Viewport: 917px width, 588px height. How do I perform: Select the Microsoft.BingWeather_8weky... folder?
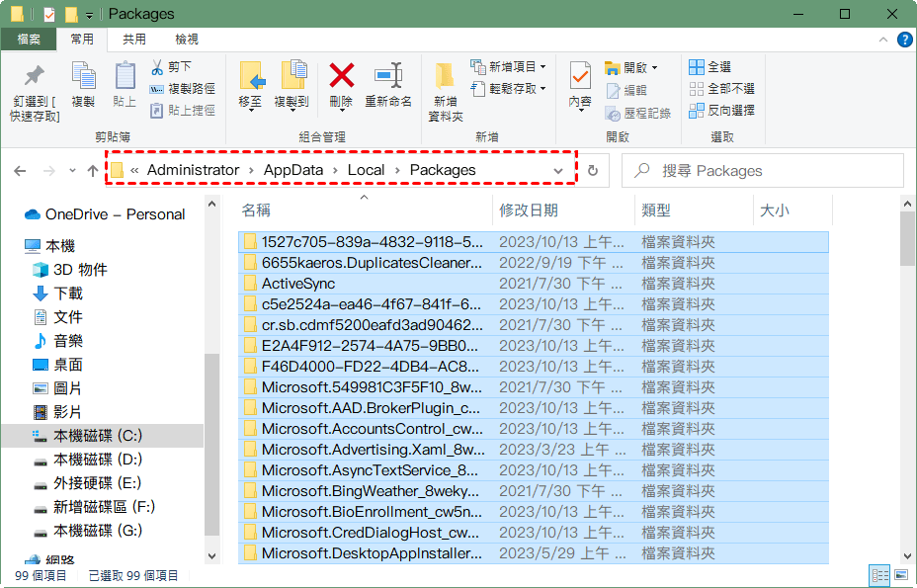click(534, 491)
